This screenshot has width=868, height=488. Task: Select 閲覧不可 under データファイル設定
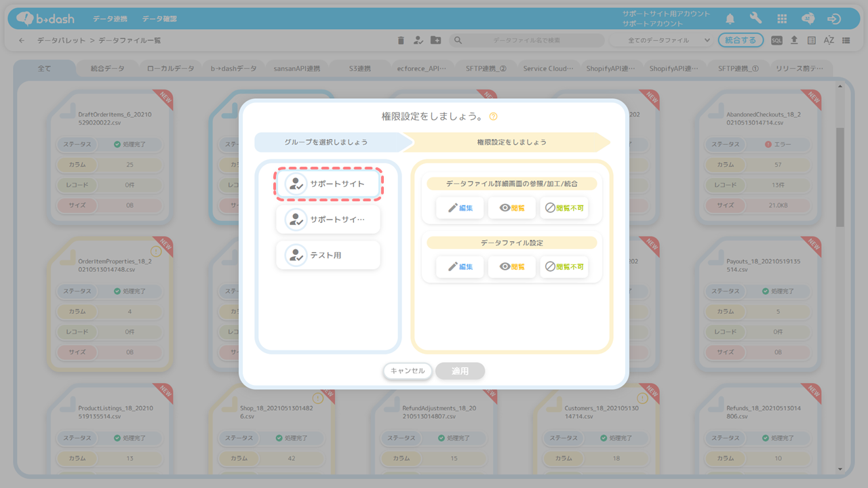(x=564, y=266)
